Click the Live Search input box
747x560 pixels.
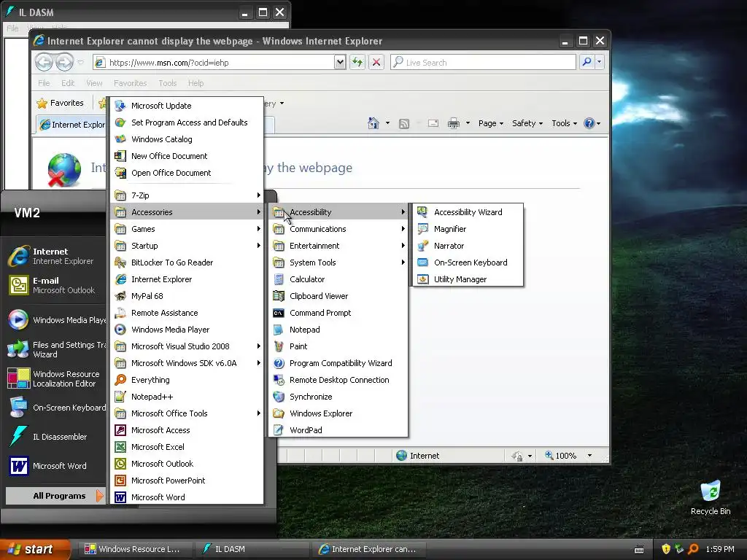tap(483, 63)
